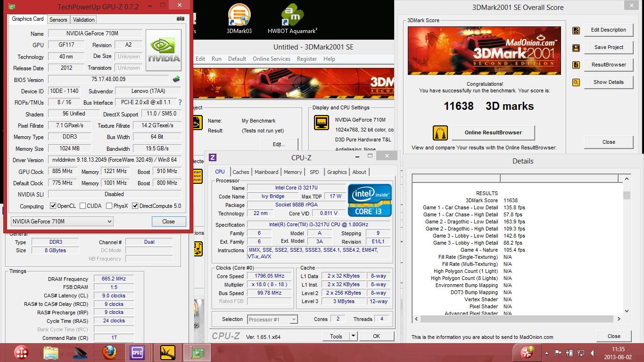
Task: Switch to the CPU-Z SPD tab
Action: click(314, 172)
